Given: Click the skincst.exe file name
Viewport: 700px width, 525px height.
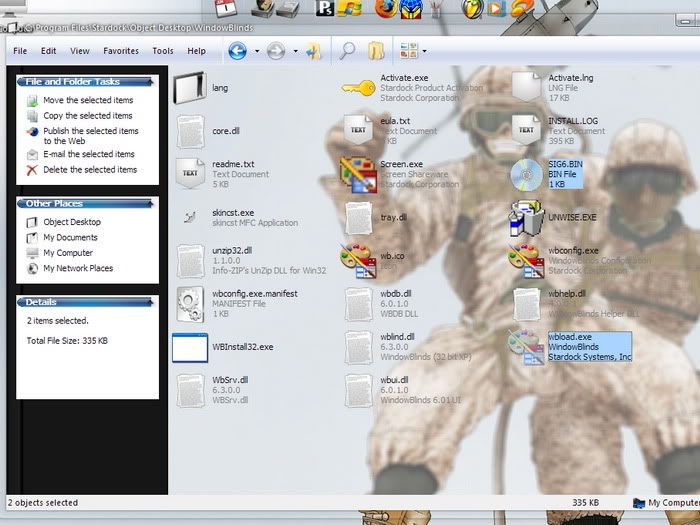Looking at the screenshot, I should 233,212.
